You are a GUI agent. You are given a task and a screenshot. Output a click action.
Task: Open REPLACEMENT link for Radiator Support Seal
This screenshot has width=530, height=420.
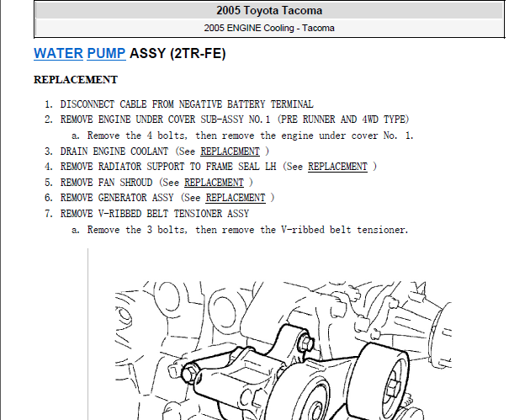pos(337,167)
